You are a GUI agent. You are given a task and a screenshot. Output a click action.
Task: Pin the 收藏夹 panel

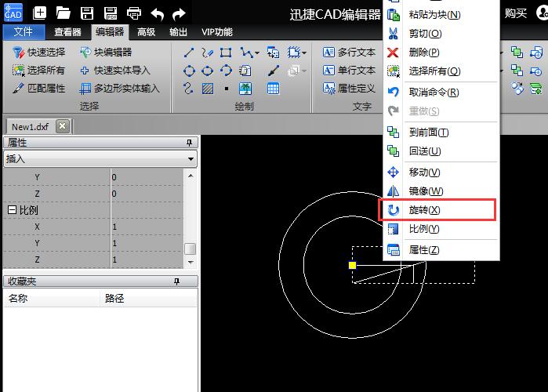pos(177,281)
